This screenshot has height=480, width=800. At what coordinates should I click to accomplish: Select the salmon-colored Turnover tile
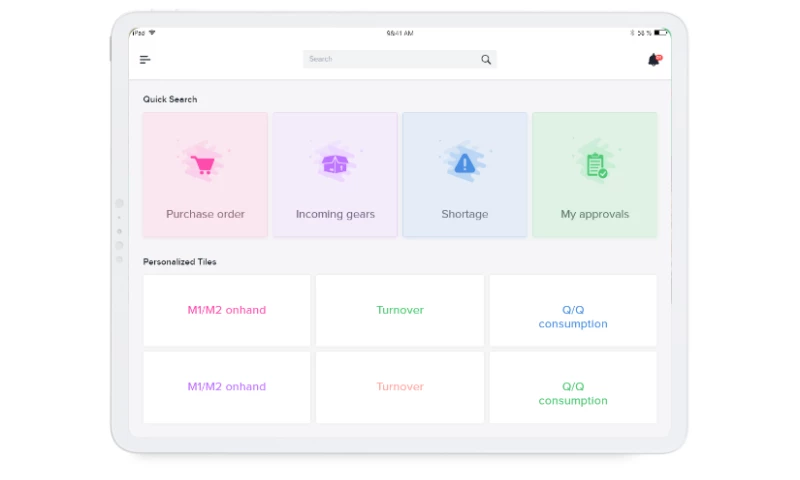(x=400, y=387)
